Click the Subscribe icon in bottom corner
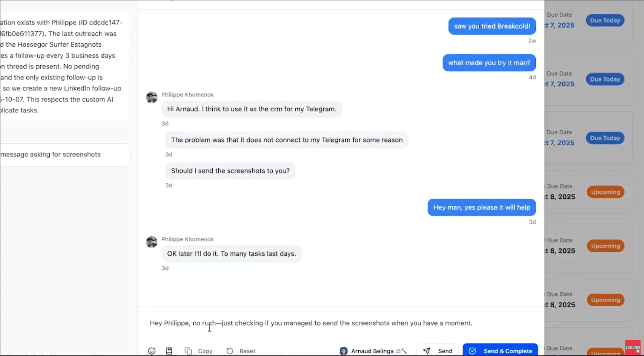This screenshot has height=356, width=644. coord(633,347)
